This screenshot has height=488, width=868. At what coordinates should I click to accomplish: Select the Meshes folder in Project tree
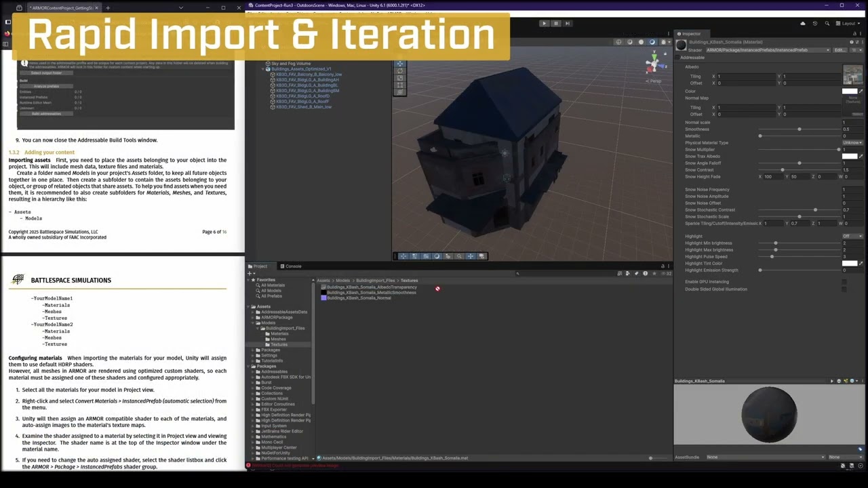(x=278, y=339)
